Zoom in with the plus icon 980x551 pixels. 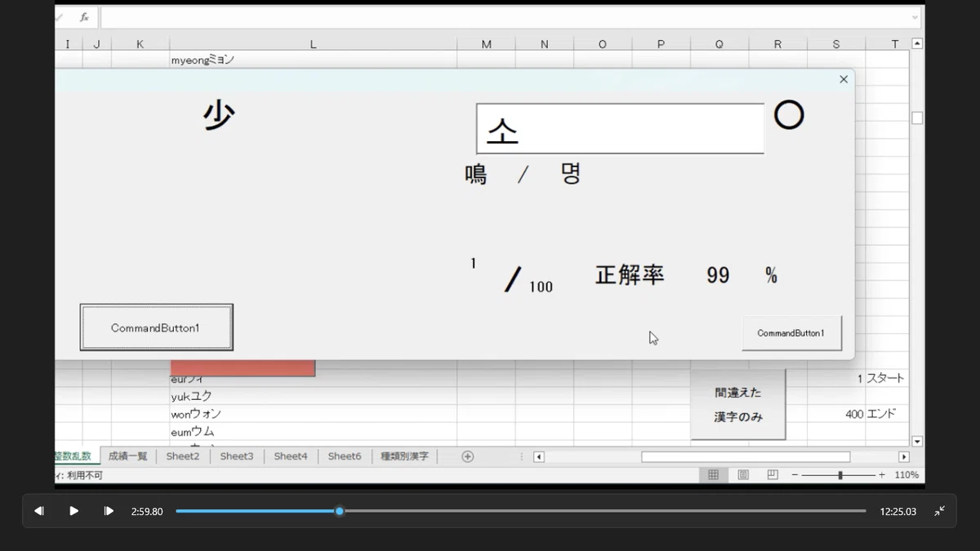[882, 475]
